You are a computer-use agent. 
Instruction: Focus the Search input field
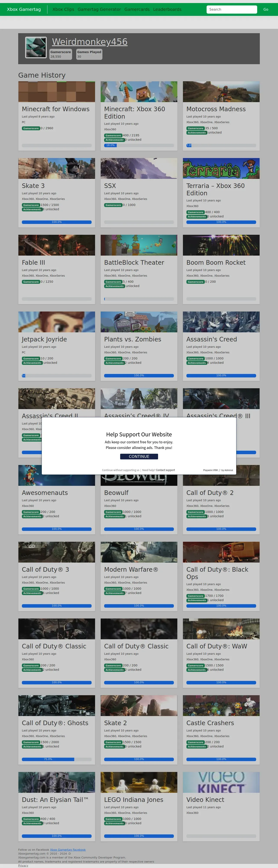231,10
